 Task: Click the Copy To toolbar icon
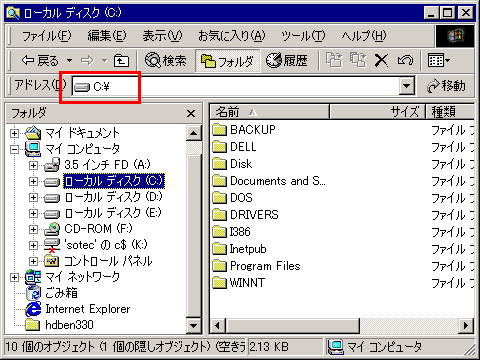358,61
